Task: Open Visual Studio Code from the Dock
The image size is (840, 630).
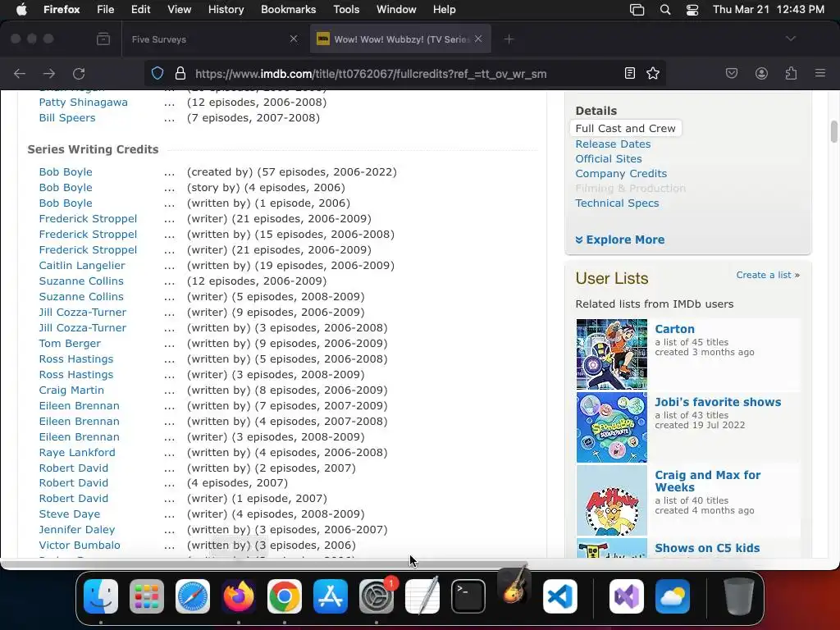Action: 560,596
